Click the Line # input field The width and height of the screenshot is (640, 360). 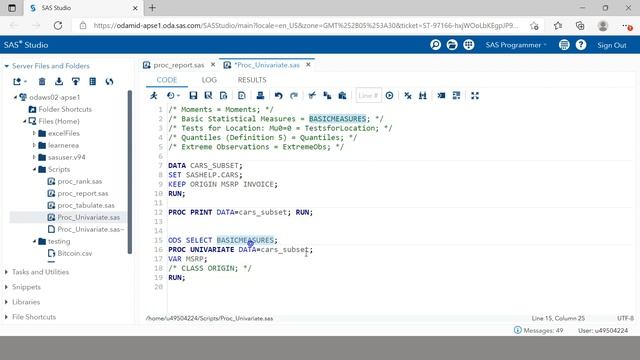368,96
